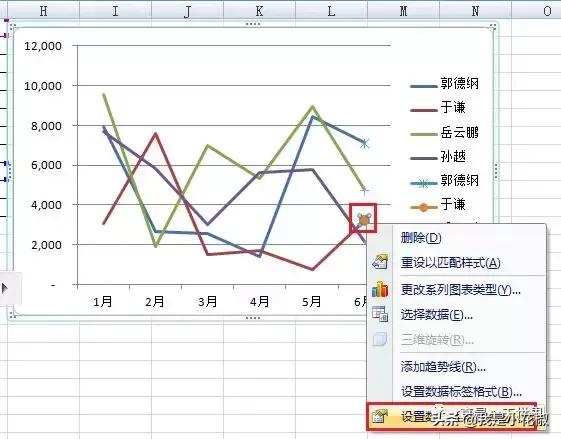Click first 郭德纲 legend entry without marker
Screen dimensions: 561x439
click(x=444, y=84)
